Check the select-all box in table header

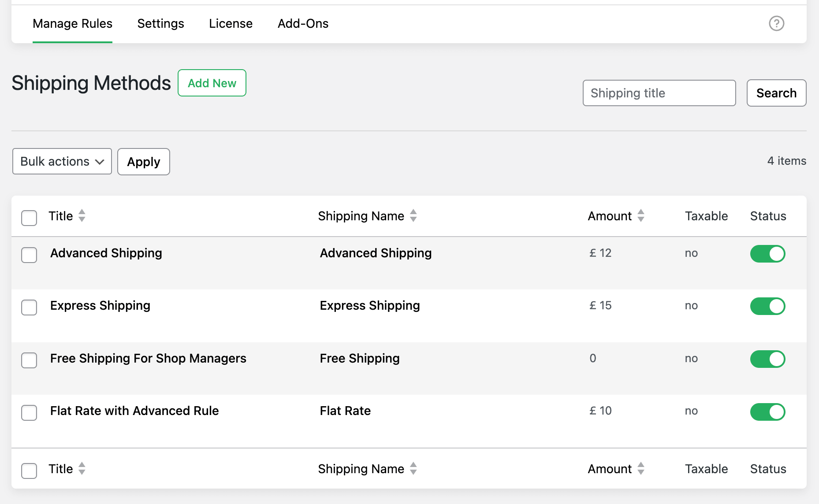29,218
